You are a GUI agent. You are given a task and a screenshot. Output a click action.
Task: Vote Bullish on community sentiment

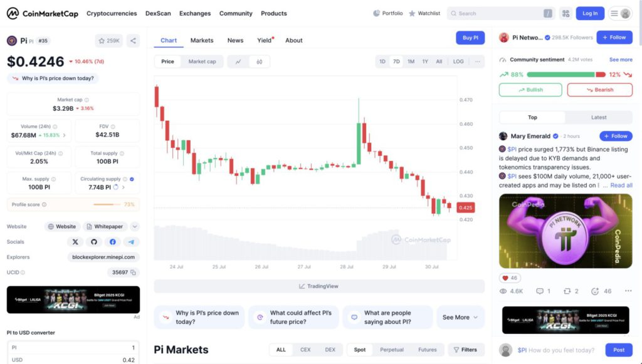(x=530, y=90)
